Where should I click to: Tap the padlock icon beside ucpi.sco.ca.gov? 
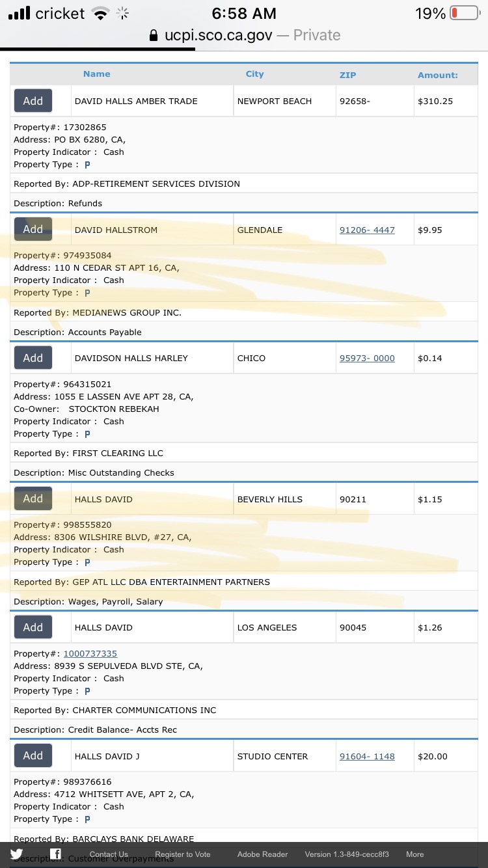(x=154, y=35)
